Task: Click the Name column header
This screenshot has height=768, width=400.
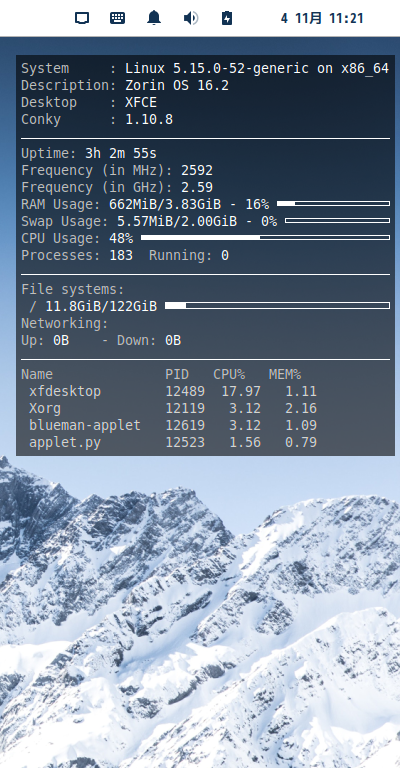Action: click(37, 374)
